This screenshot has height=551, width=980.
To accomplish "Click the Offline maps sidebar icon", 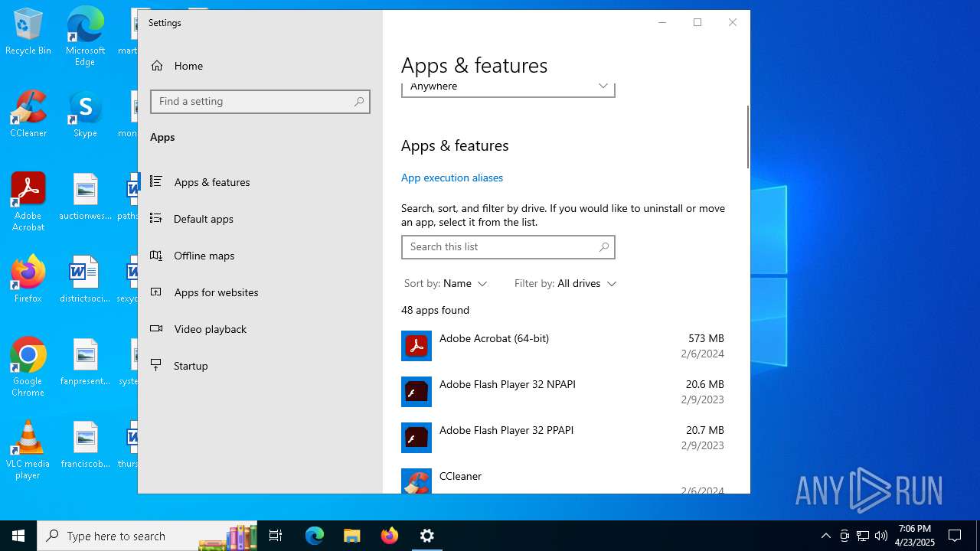I will (x=156, y=255).
